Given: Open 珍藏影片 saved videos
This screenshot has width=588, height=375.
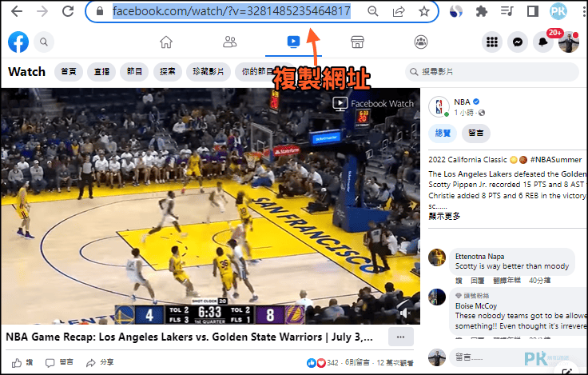Looking at the screenshot, I should click(x=209, y=71).
